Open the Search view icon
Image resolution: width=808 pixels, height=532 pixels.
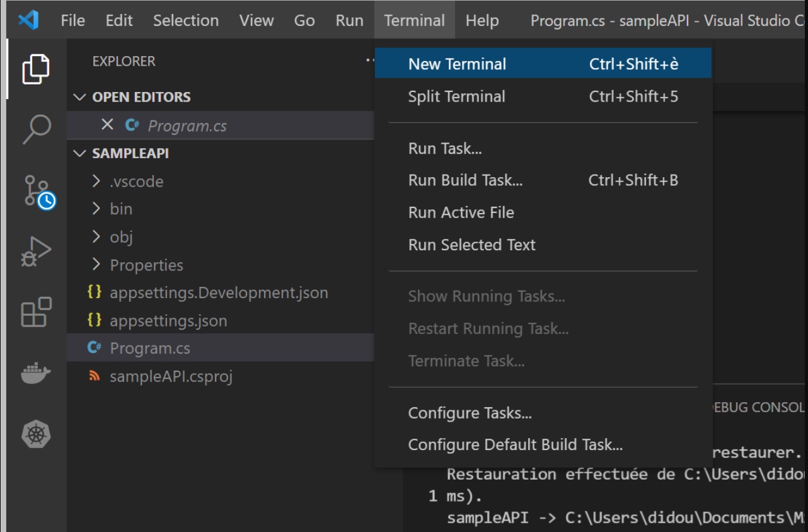click(36, 129)
